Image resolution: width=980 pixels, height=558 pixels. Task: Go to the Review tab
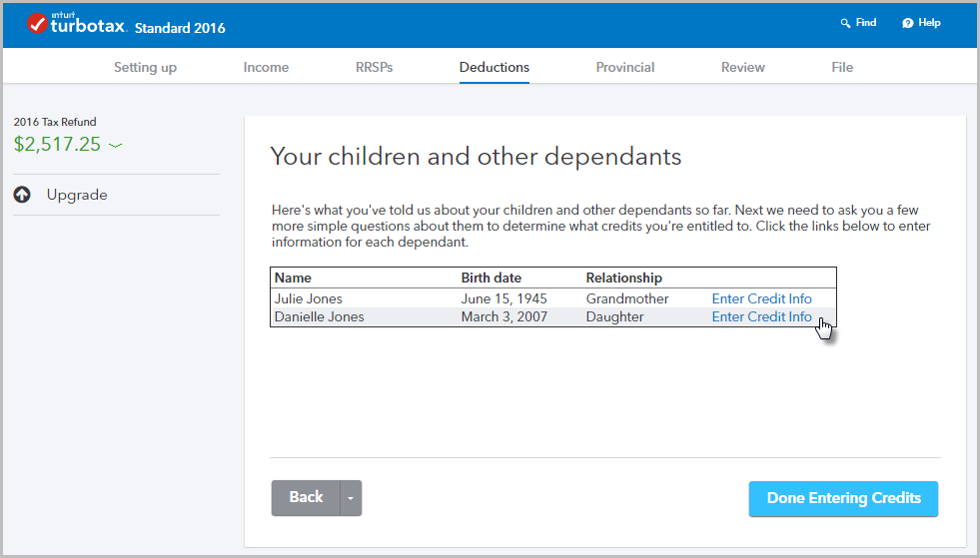pyautogui.click(x=742, y=67)
